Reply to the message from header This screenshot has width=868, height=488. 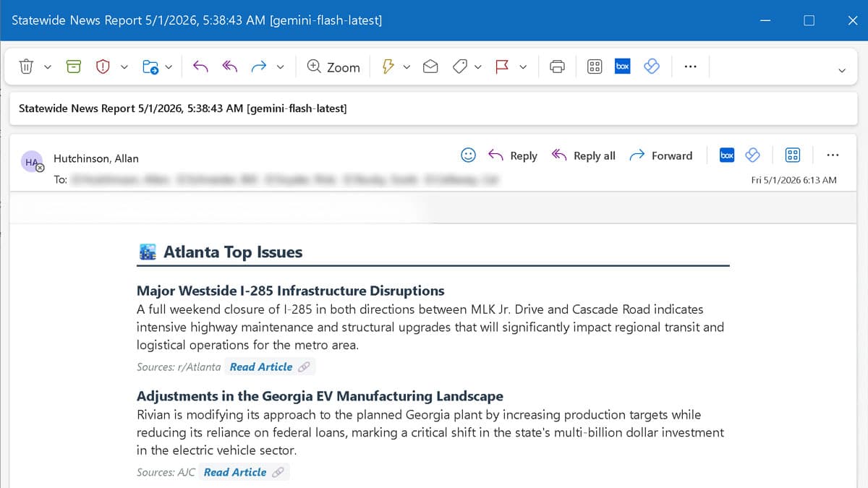tap(513, 155)
